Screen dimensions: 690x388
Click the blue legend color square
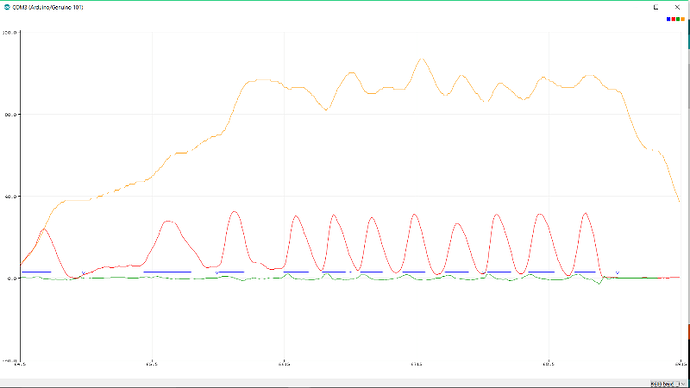(x=668, y=19)
